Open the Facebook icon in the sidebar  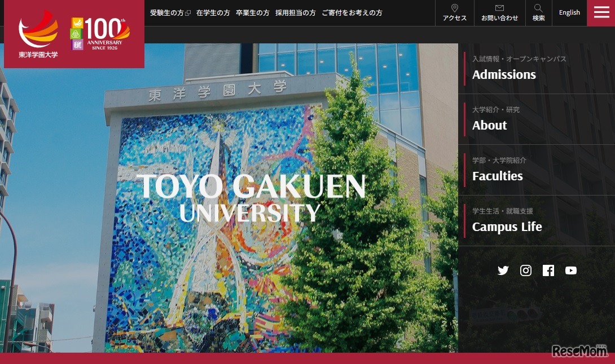pos(548,270)
